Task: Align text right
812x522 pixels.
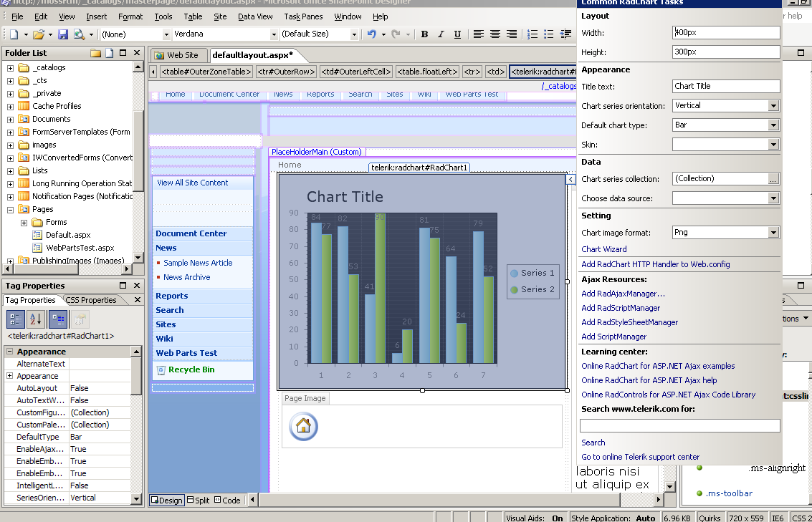Action: [512, 34]
